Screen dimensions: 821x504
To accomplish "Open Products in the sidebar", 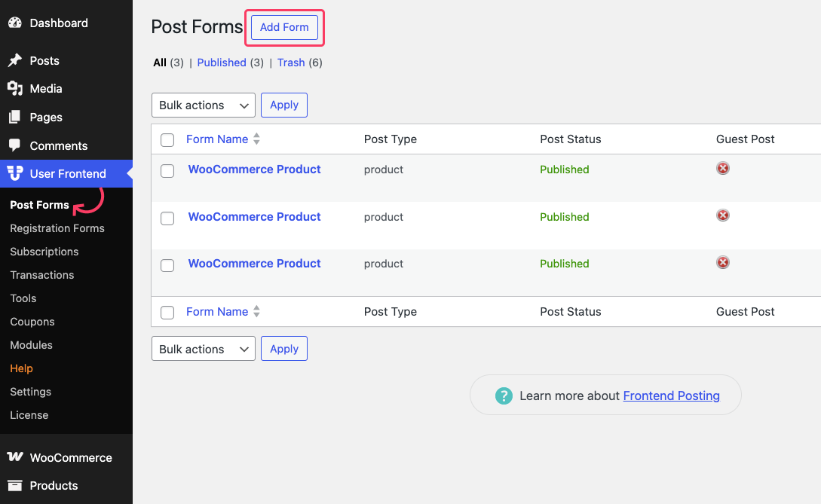I will point(54,486).
